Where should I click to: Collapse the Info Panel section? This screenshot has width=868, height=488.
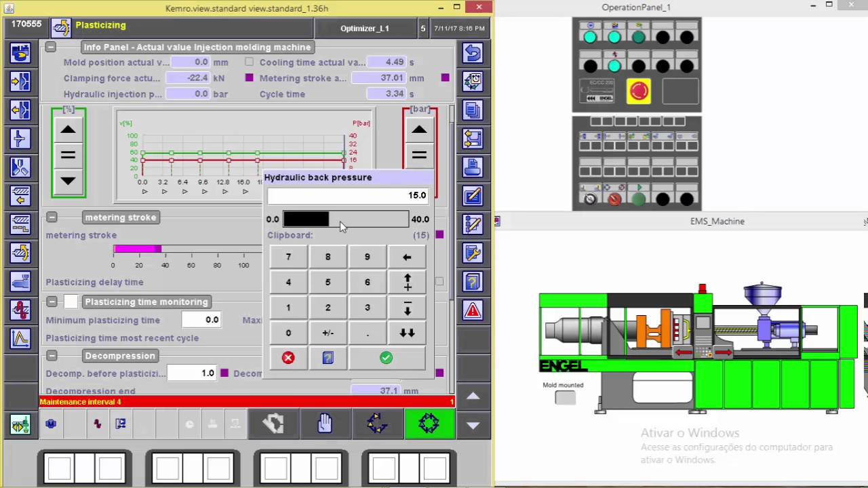pos(51,47)
